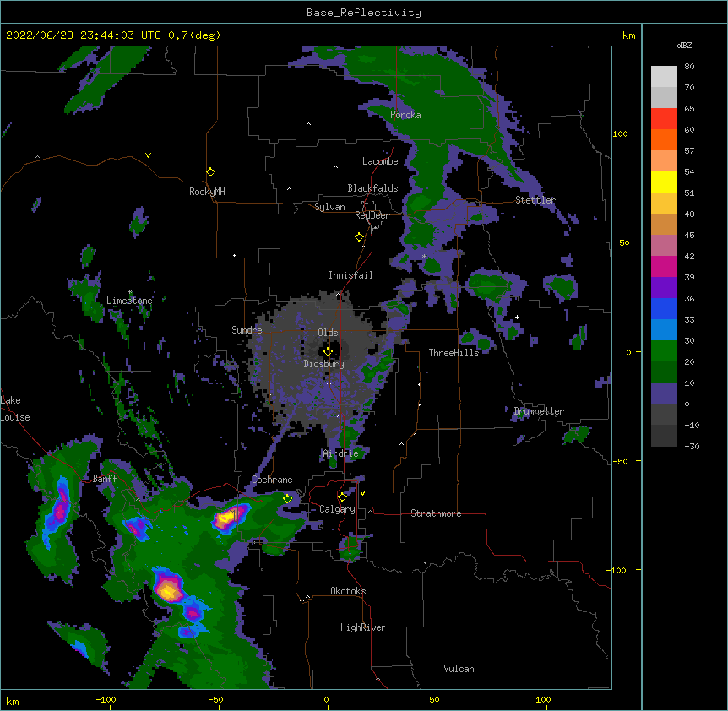Click the Ponoka city label

[405, 115]
